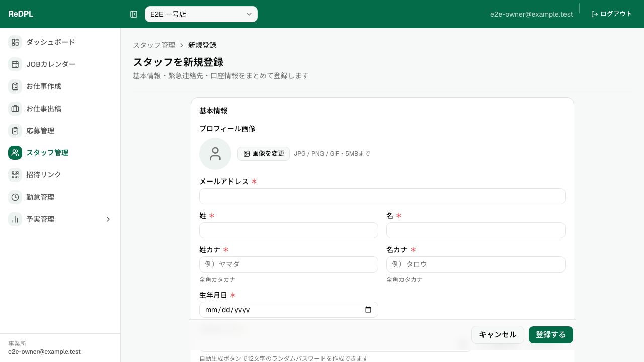Open the JOBカレンダー calendar icon
Screen dimensions: 644x362
(15, 64)
